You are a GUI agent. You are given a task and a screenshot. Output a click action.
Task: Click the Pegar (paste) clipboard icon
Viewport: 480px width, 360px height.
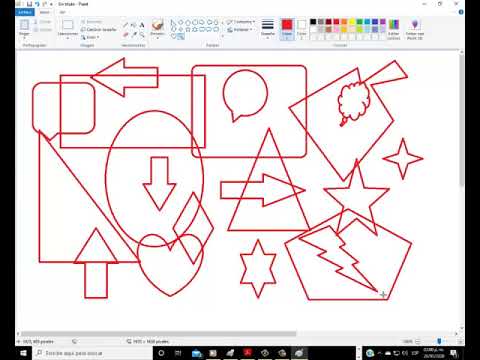(x=24, y=25)
